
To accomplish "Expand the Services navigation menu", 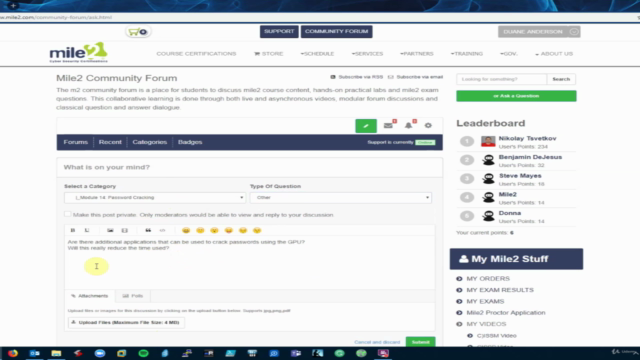I will coord(367,54).
